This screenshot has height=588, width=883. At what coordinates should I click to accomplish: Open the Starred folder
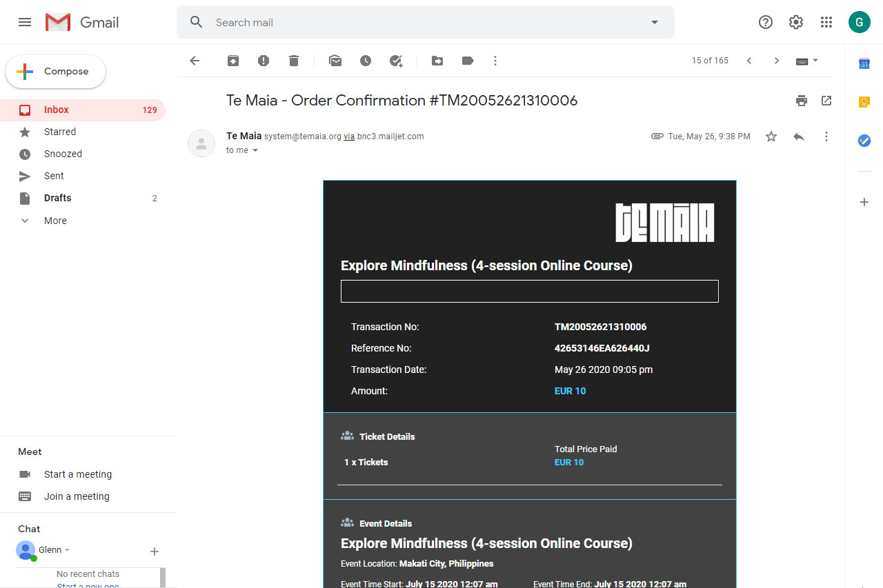tap(83, 132)
